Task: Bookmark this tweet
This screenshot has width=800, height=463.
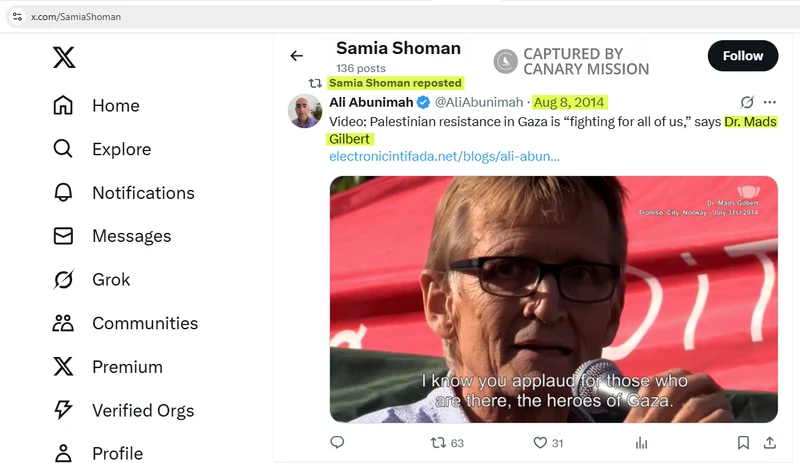Action: coord(743,442)
